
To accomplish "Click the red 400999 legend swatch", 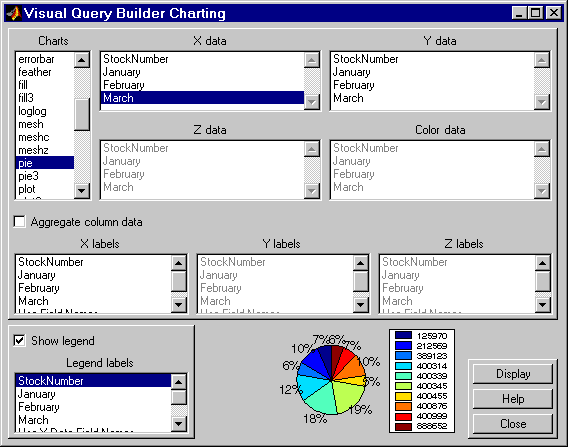I will tap(403, 417).
